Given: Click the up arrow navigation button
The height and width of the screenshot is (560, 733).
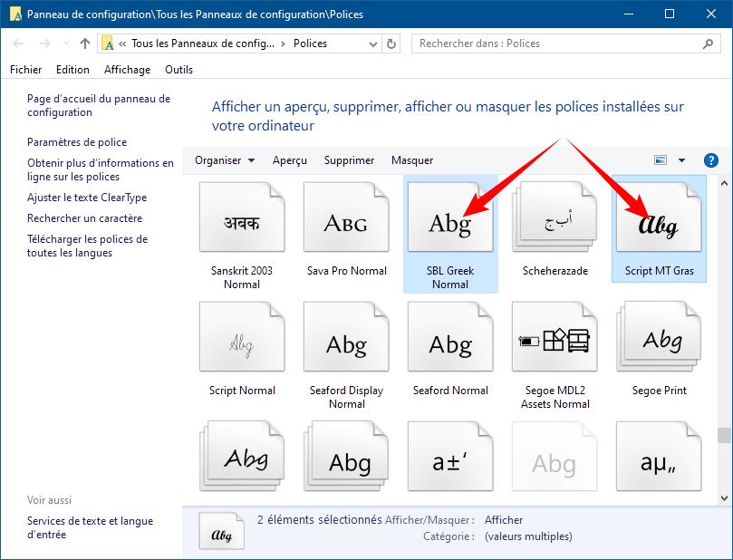Looking at the screenshot, I should 85,43.
